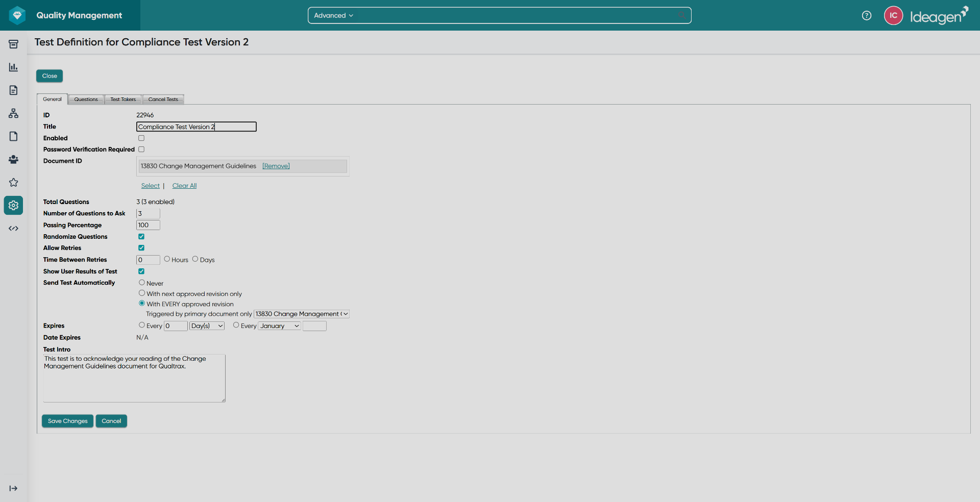The height and width of the screenshot is (502, 980).
Task: Open the document with lines sidebar icon
Action: tap(14, 90)
